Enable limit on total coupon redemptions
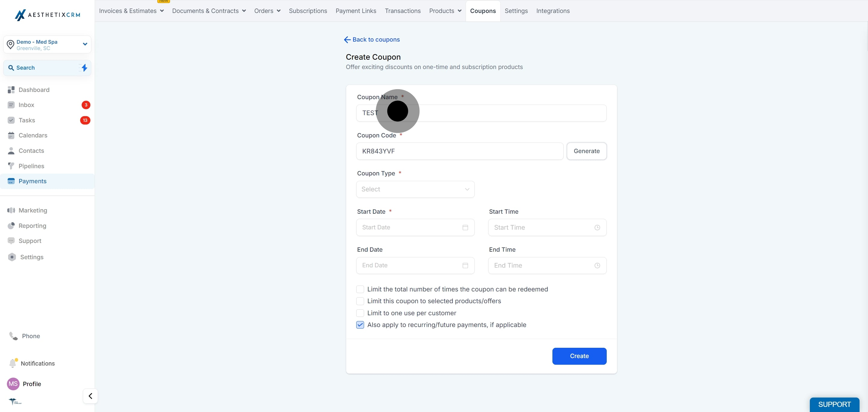868x412 pixels. 360,289
